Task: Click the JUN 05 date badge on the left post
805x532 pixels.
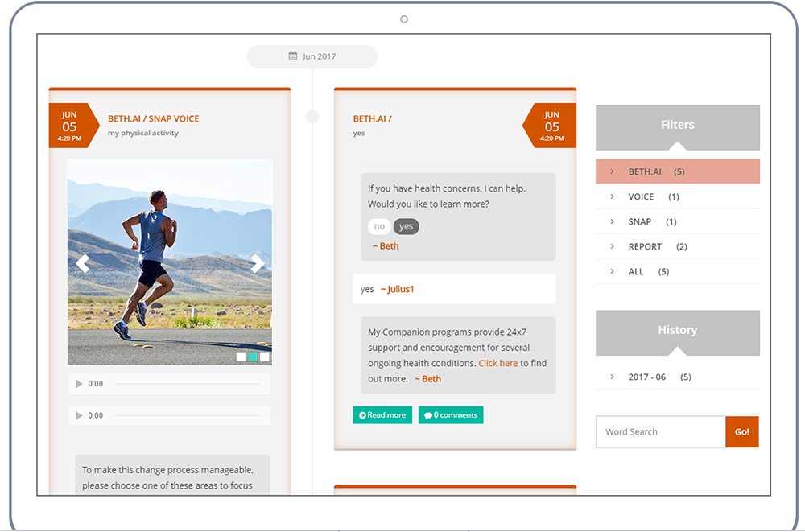Action: point(74,126)
